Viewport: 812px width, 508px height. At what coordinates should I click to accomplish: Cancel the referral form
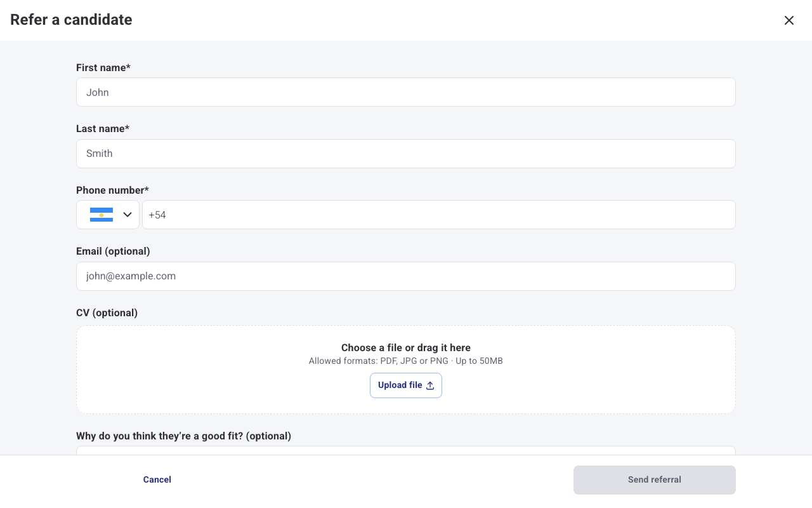(157, 480)
